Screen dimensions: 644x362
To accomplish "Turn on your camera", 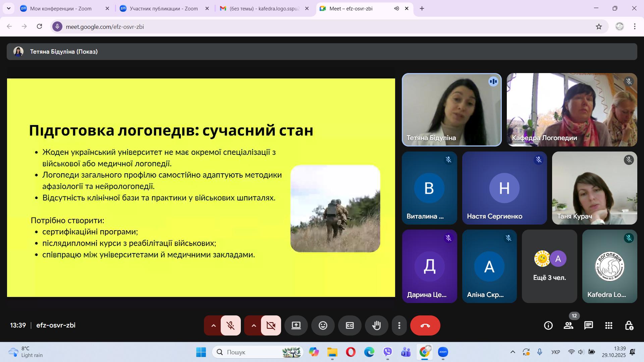I will (x=271, y=325).
